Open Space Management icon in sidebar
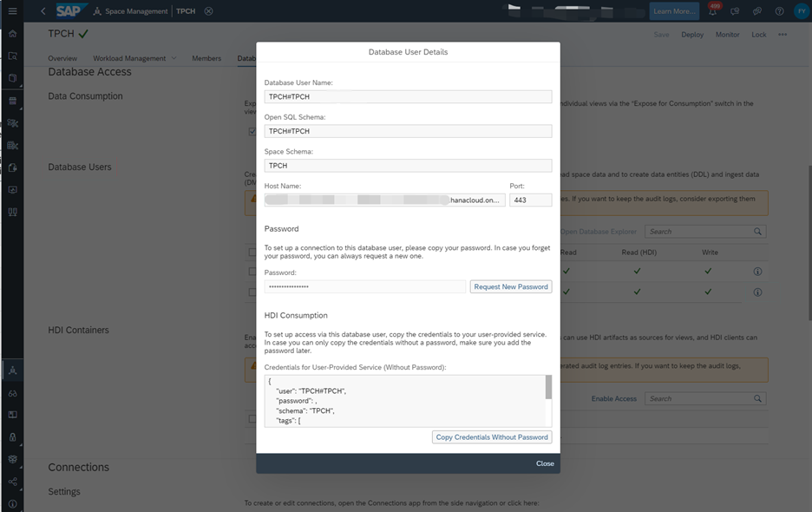 (x=12, y=371)
